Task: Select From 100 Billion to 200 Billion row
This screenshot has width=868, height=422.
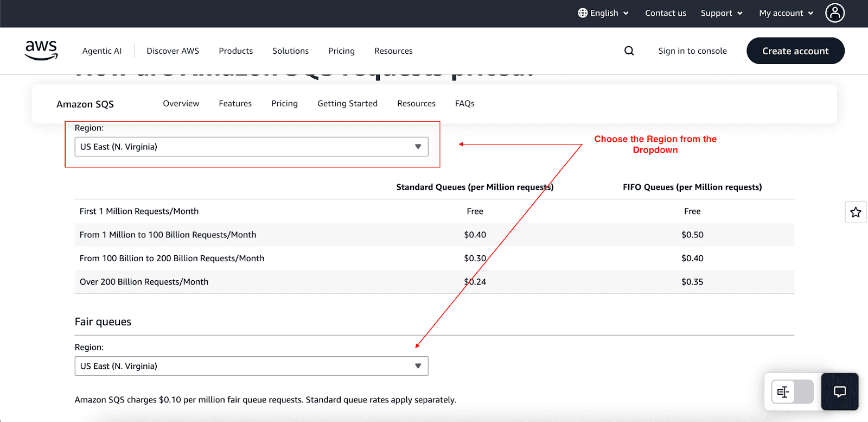Action: [x=434, y=258]
